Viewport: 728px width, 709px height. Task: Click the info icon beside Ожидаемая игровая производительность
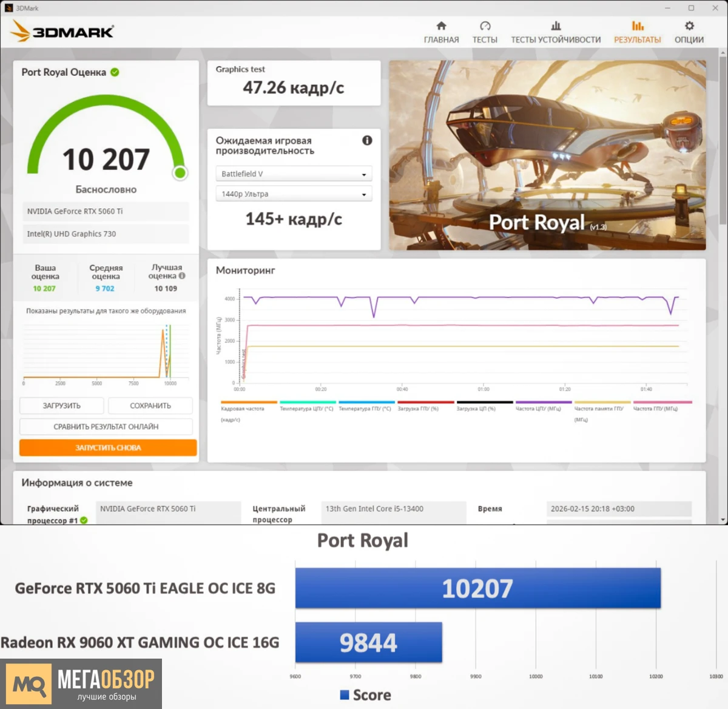tap(366, 140)
